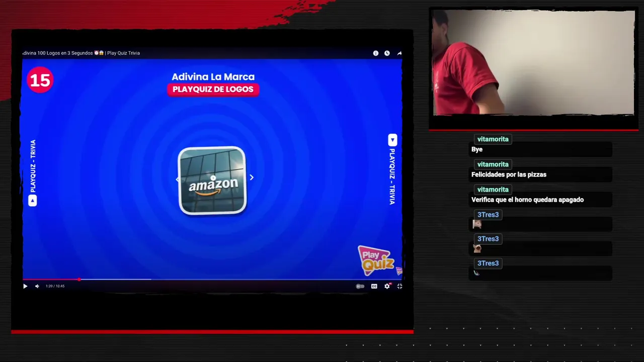Screen dimensions: 644x362
Task: Click the 'PLAYQUIZ DE LOGOS' red banner
Action: coord(213,89)
